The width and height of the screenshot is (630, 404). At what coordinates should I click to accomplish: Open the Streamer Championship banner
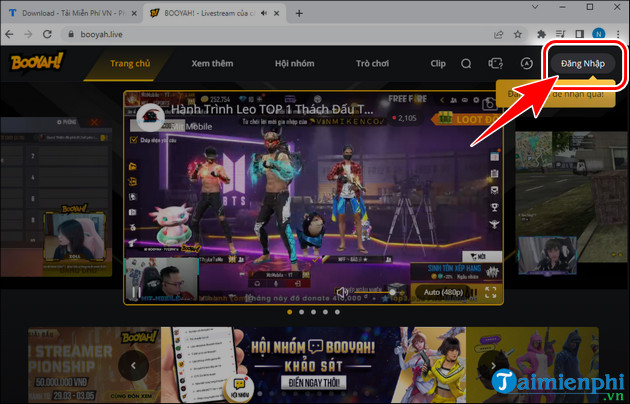pyautogui.click(x=94, y=365)
